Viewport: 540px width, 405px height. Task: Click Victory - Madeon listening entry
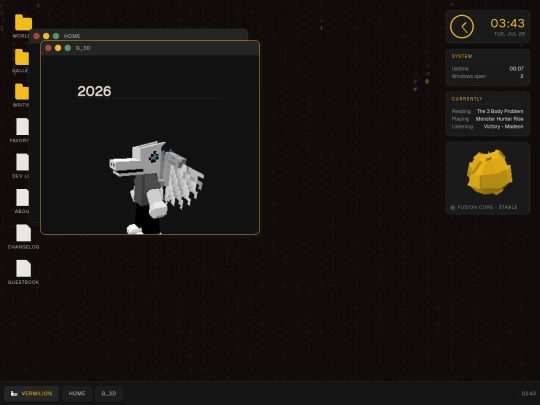pos(503,126)
